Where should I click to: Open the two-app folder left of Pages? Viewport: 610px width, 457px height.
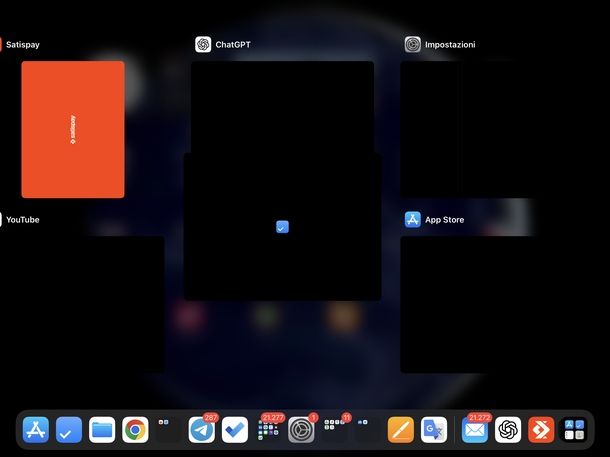pyautogui.click(x=368, y=430)
